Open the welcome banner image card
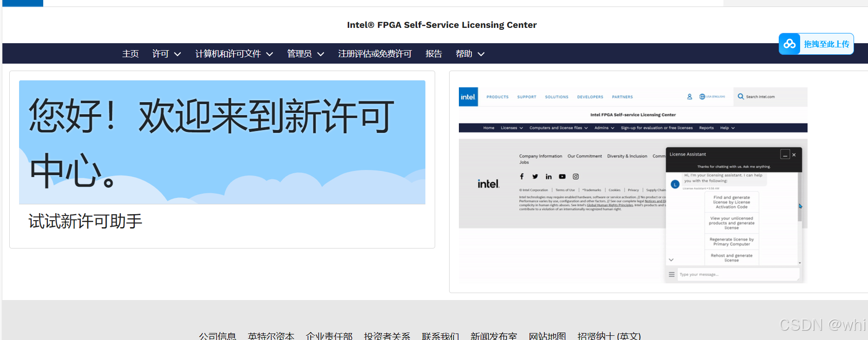This screenshot has height=340, width=868. click(x=222, y=142)
